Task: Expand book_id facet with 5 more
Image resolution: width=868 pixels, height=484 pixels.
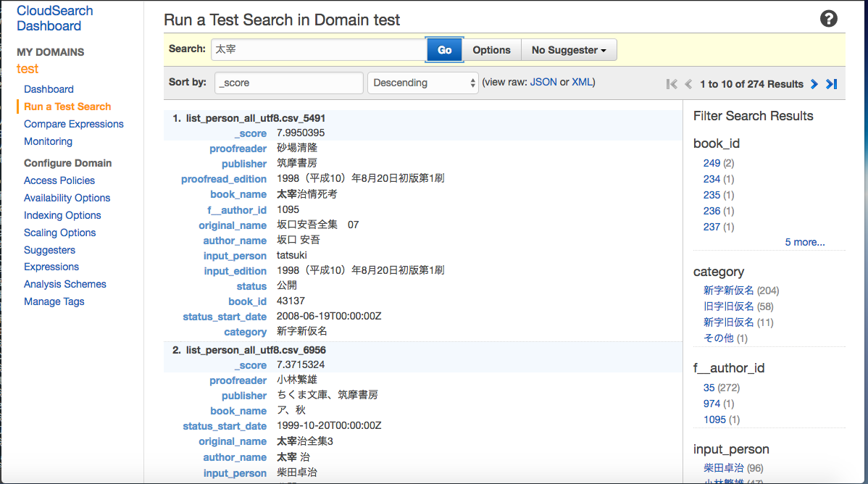Action: (x=804, y=242)
